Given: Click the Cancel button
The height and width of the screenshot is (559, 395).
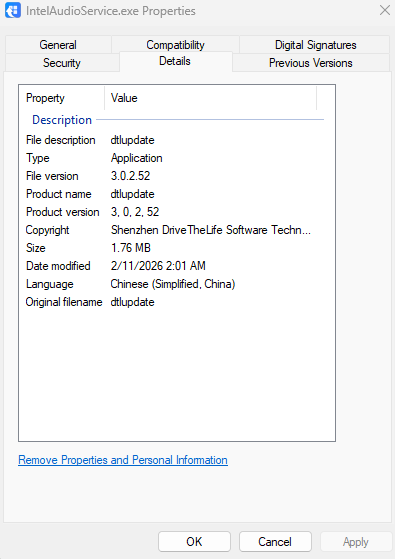Looking at the screenshot, I should (x=275, y=542).
